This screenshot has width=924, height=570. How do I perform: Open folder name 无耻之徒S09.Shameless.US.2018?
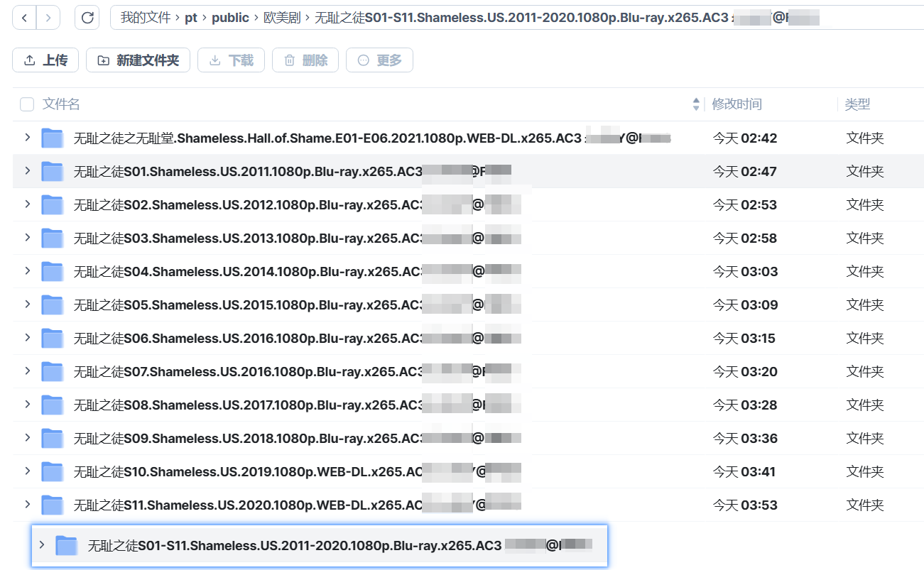tap(298, 438)
